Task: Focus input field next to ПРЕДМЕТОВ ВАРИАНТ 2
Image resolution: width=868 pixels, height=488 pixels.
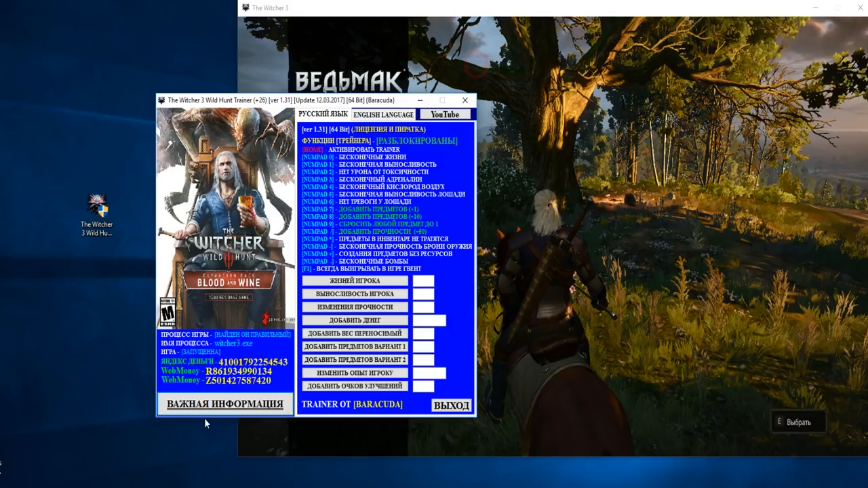Action: coord(423,360)
